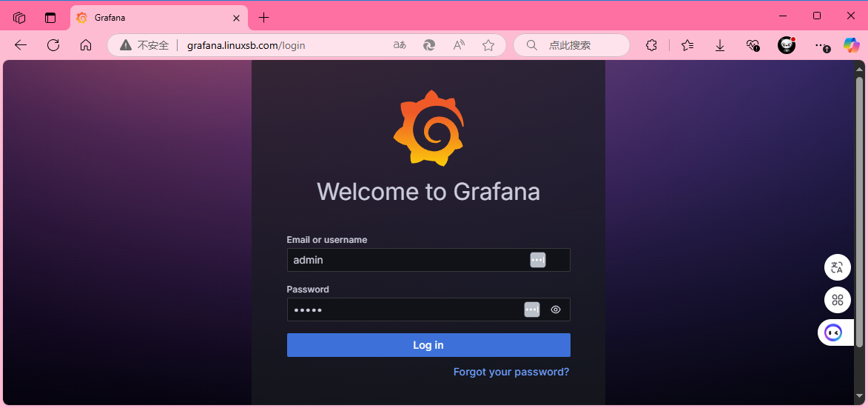The width and height of the screenshot is (868, 408).
Task: Open a new browser tab
Action: (264, 18)
